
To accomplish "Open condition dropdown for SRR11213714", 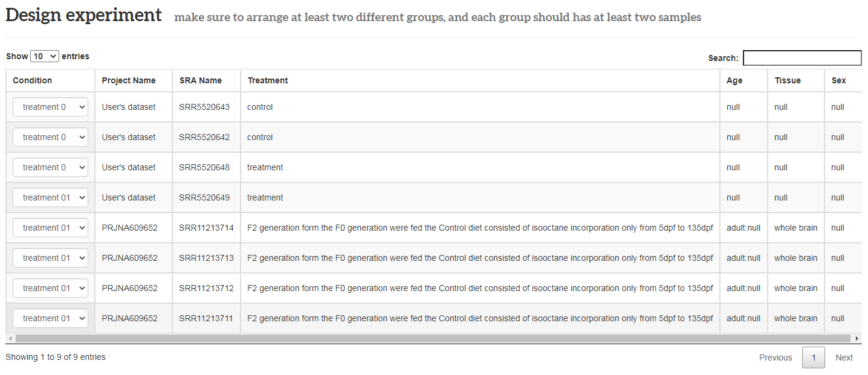I will pyautogui.click(x=50, y=228).
